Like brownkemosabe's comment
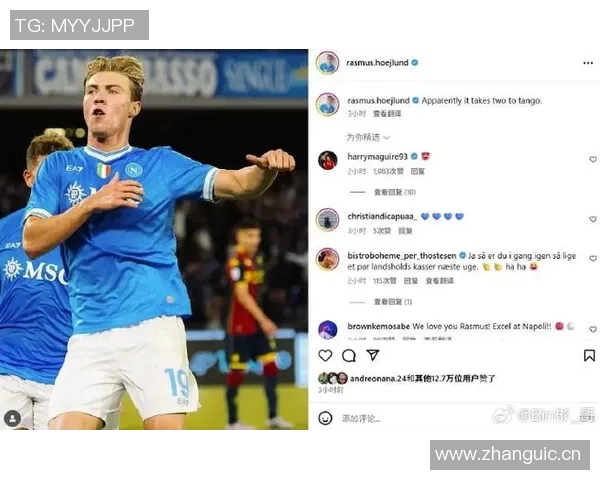The image size is (600, 480). click(x=593, y=329)
